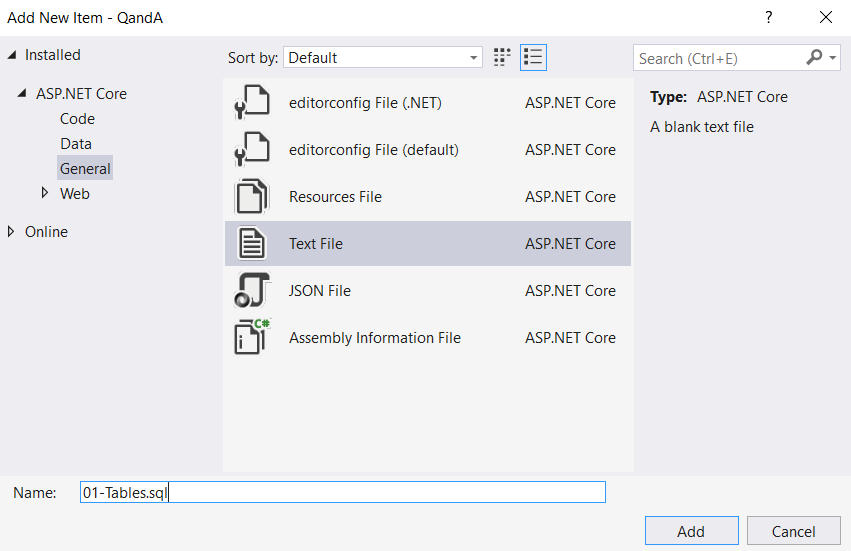Switch to medium icons list view
Image resolution: width=851 pixels, height=551 pixels.
pos(533,57)
